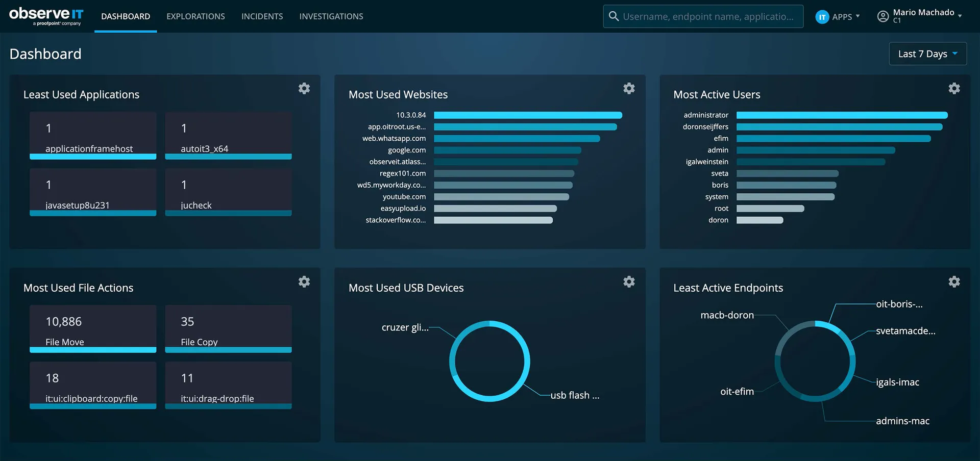
Task: Click the Most Active Users gear icon
Action: (954, 89)
